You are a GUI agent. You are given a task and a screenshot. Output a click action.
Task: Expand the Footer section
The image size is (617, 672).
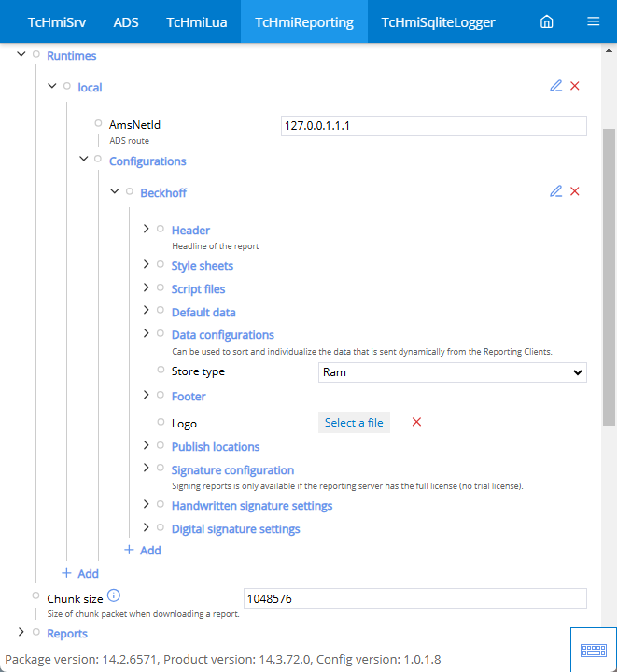147,395
